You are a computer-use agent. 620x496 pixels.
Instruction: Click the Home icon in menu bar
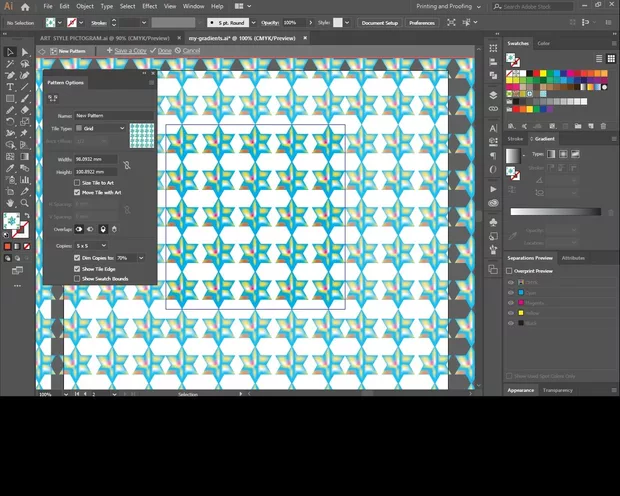(25, 7)
